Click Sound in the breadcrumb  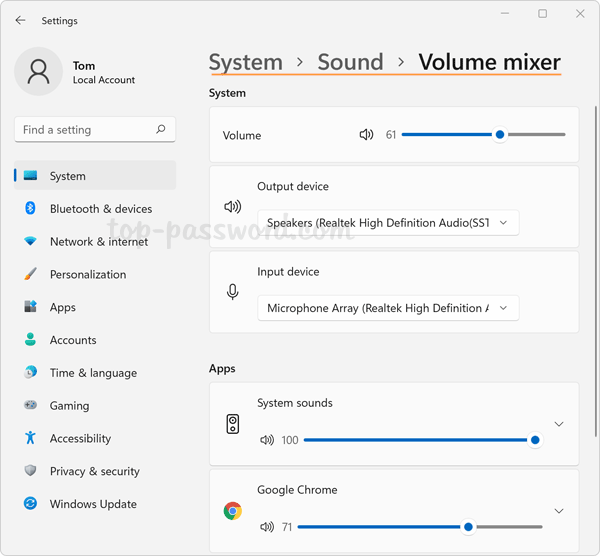click(x=350, y=62)
